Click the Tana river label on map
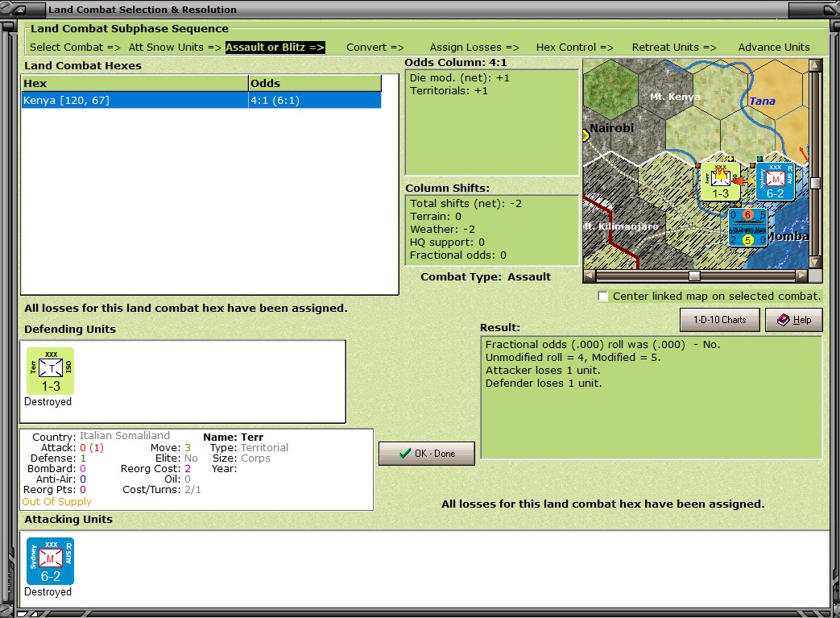840x618 pixels. (x=762, y=101)
